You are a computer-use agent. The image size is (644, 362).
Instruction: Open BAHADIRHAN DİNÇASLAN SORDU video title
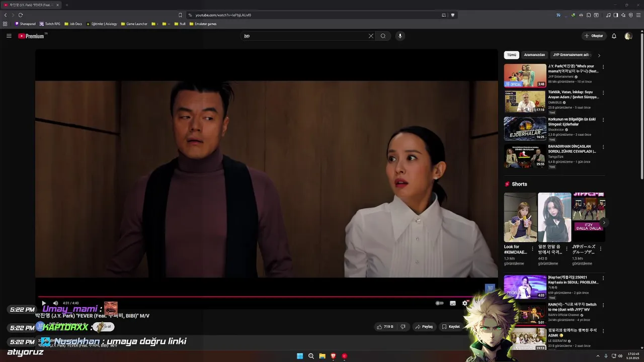tap(573, 149)
